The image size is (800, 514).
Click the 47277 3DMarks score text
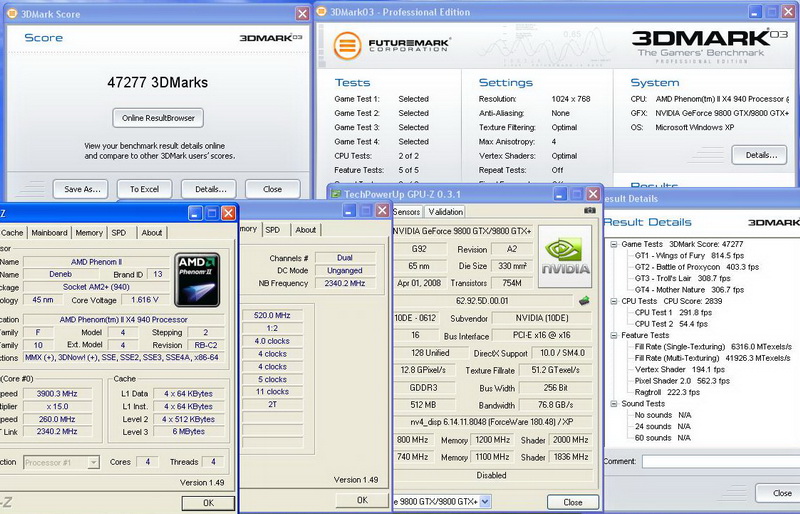(x=158, y=82)
